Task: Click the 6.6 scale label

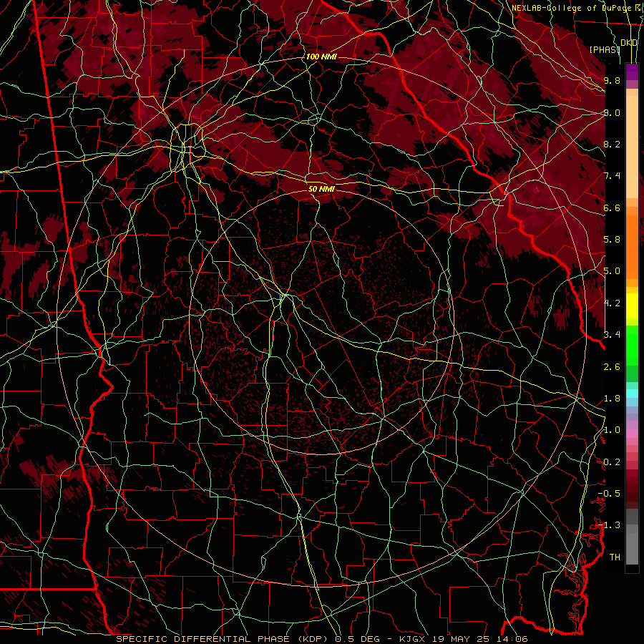Action: click(612, 208)
